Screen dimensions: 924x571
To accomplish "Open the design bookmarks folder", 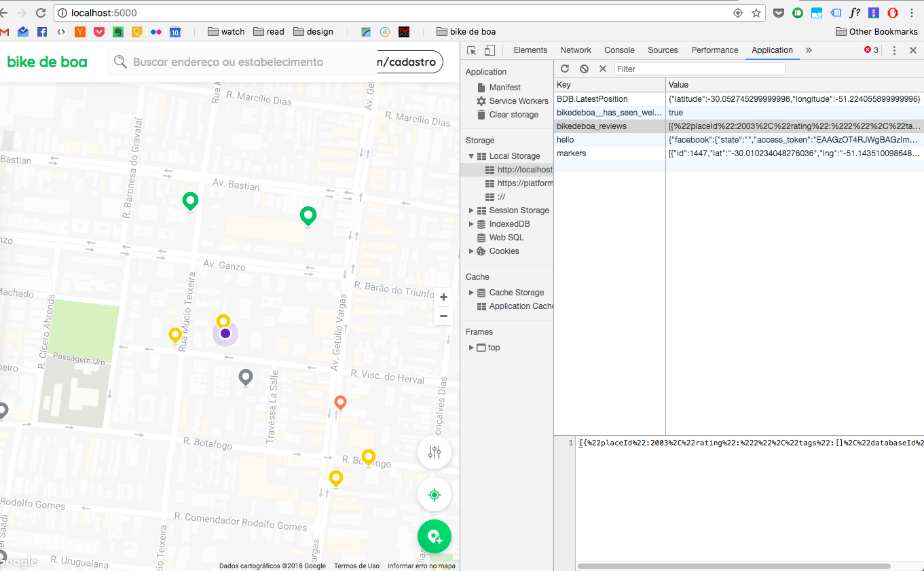I will click(x=313, y=32).
